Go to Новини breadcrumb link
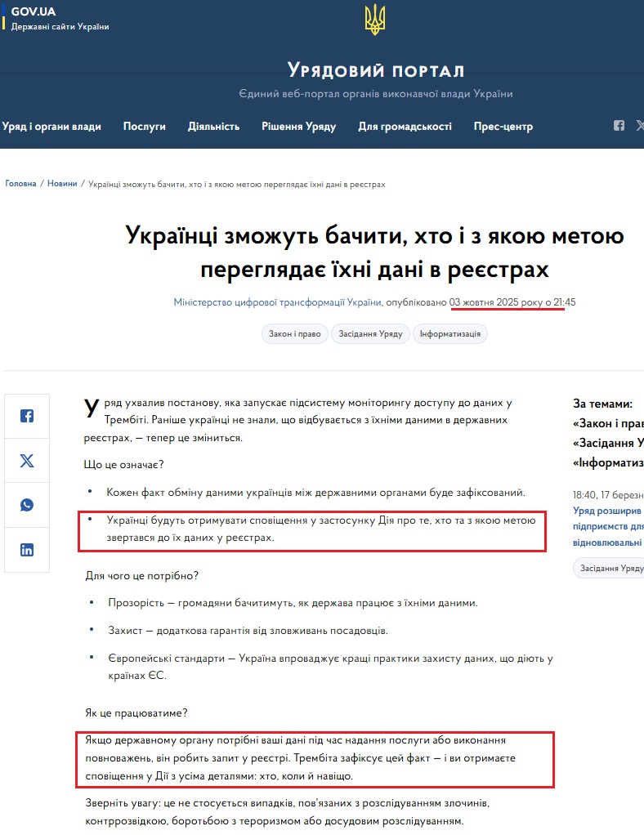Image resolution: width=644 pixels, height=835 pixels. pyautogui.click(x=62, y=184)
